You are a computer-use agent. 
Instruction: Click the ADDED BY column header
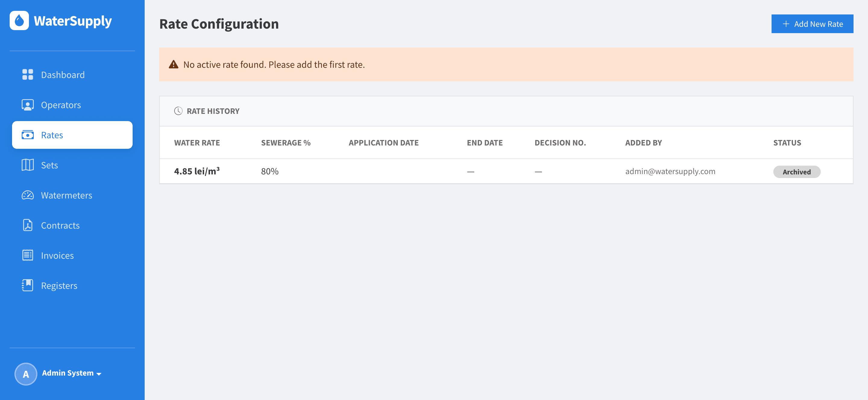pyautogui.click(x=643, y=142)
